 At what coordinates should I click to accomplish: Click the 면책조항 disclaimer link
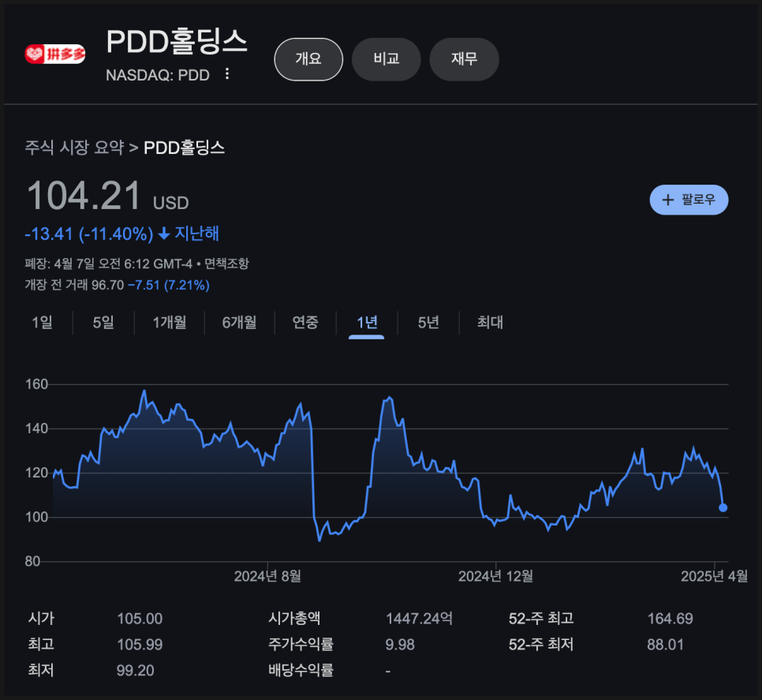(226, 264)
